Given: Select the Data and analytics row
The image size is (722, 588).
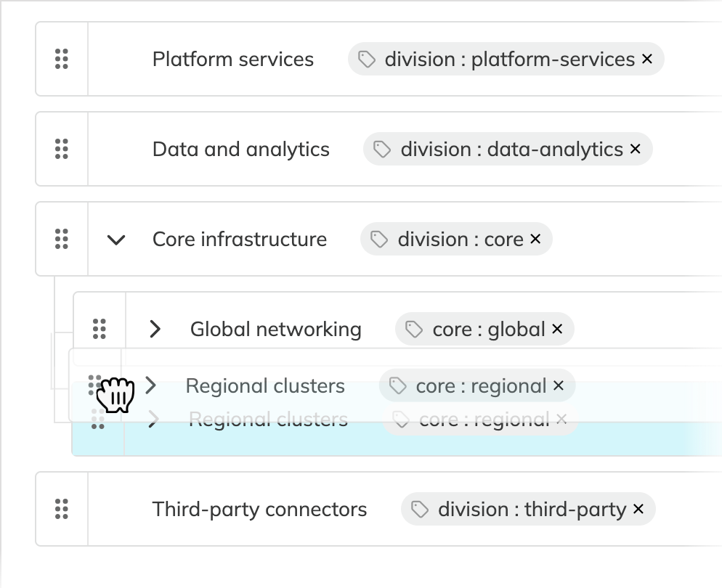Looking at the screenshot, I should click(x=240, y=149).
